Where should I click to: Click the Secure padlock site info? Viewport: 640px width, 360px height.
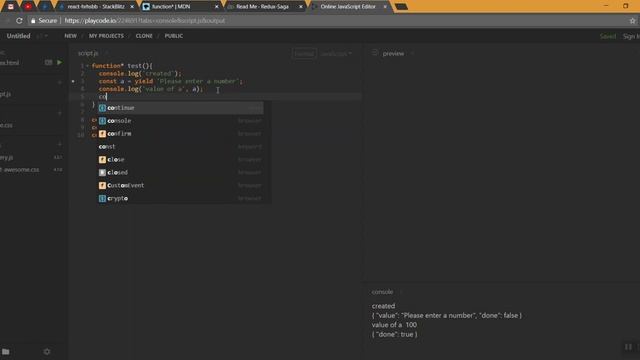[x=44, y=20]
